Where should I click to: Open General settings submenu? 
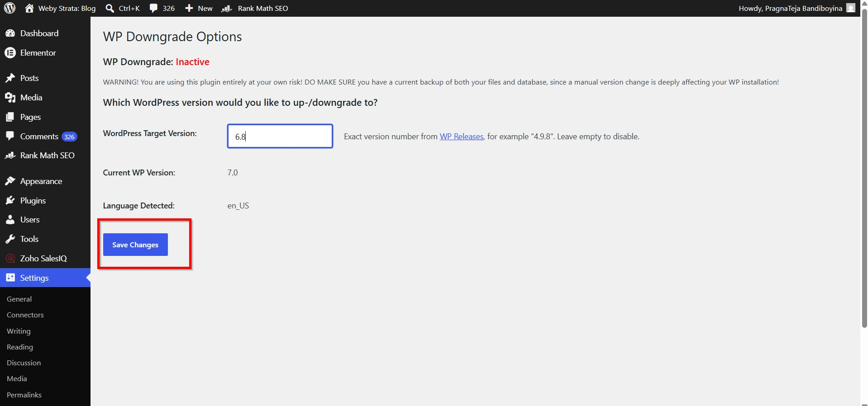19,299
